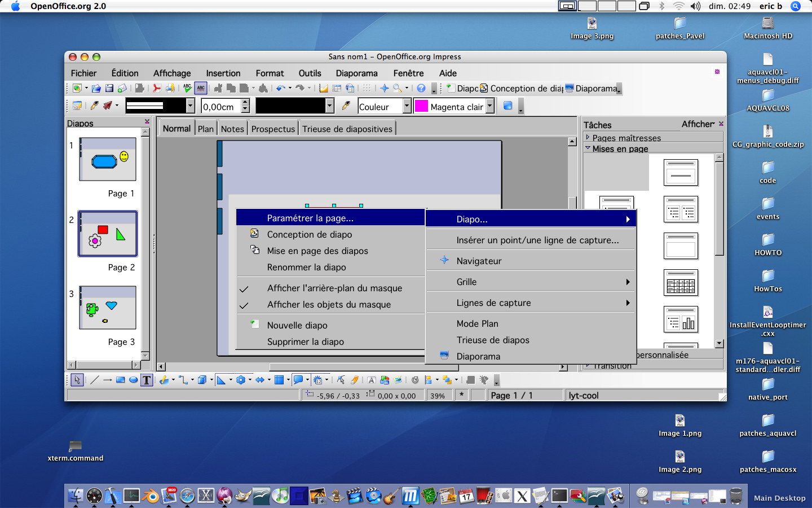Switch to the Plan tab
812x508 pixels.
pos(206,129)
